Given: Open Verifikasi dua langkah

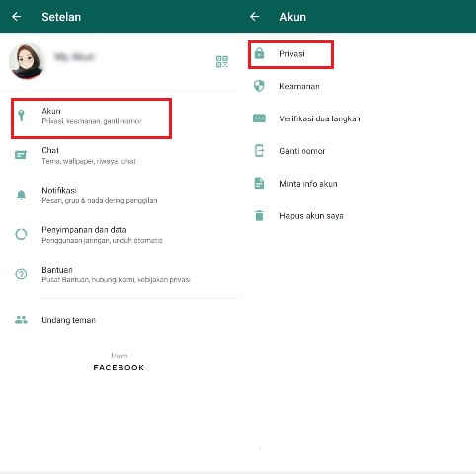Looking at the screenshot, I should [357, 118].
